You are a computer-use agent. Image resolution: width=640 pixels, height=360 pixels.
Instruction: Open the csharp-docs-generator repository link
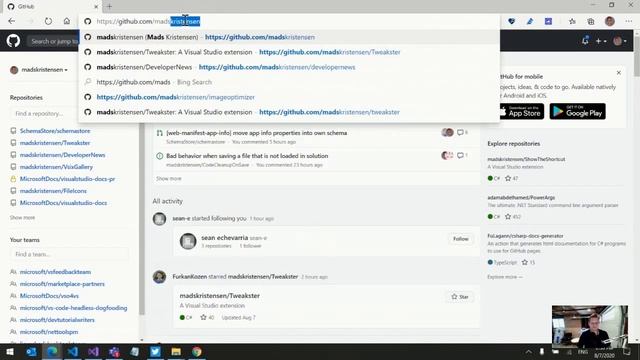pyautogui.click(x=525, y=236)
